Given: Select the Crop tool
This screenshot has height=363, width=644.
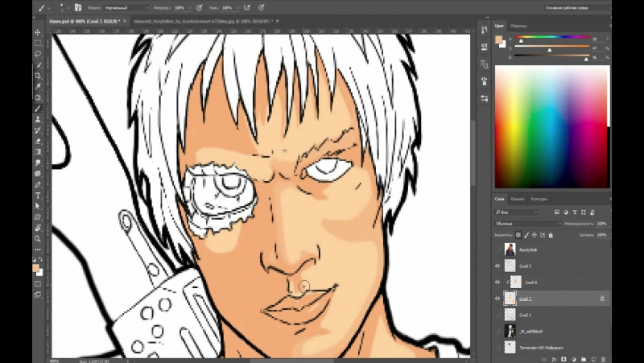Looking at the screenshot, I should tap(38, 76).
